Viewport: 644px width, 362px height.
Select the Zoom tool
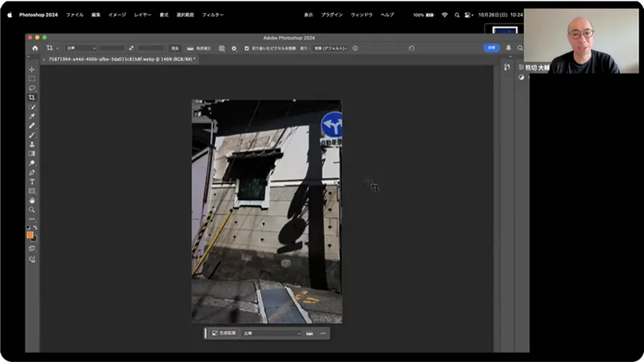point(32,209)
